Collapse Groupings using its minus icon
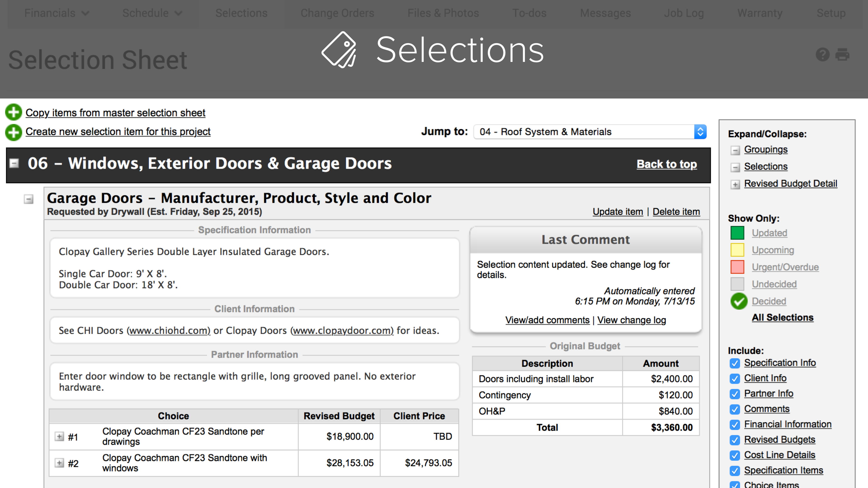Image resolution: width=868 pixels, height=488 pixels. tap(735, 150)
